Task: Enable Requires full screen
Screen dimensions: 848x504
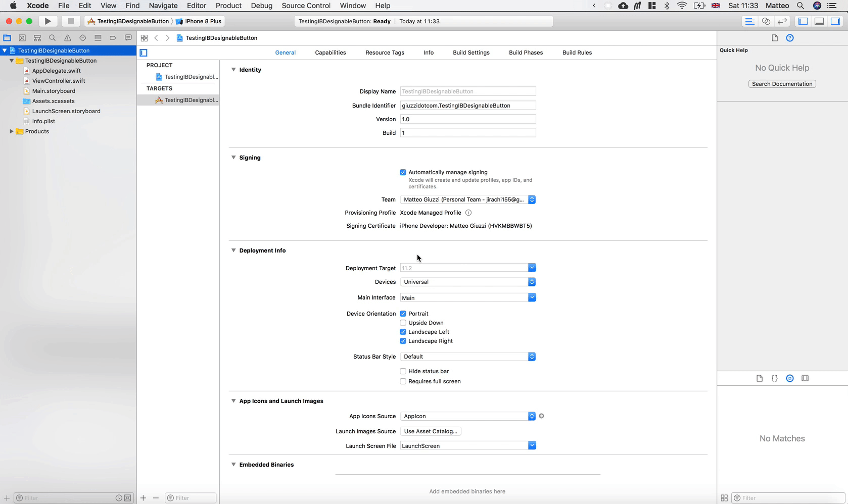Action: (x=403, y=381)
